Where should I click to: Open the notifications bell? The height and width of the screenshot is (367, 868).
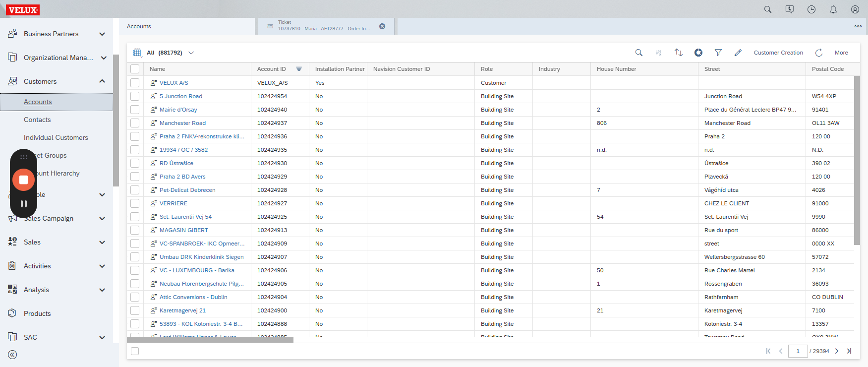click(833, 9)
